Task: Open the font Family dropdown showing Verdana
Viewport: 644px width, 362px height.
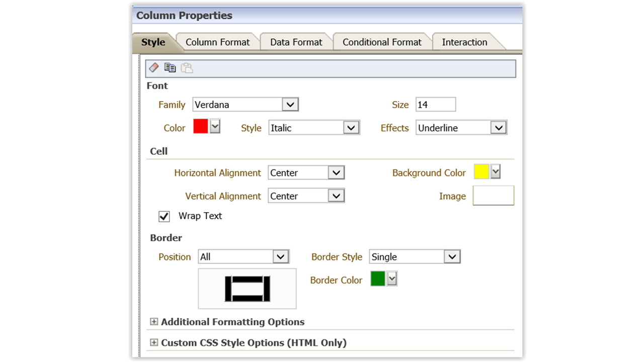Action: click(x=246, y=105)
